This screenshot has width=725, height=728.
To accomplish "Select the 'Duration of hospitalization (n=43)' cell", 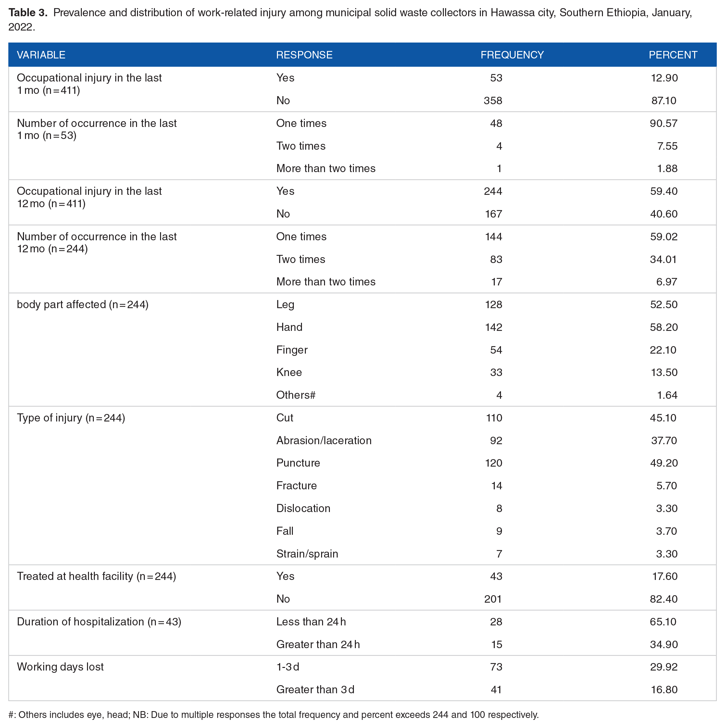I will 99,621.
